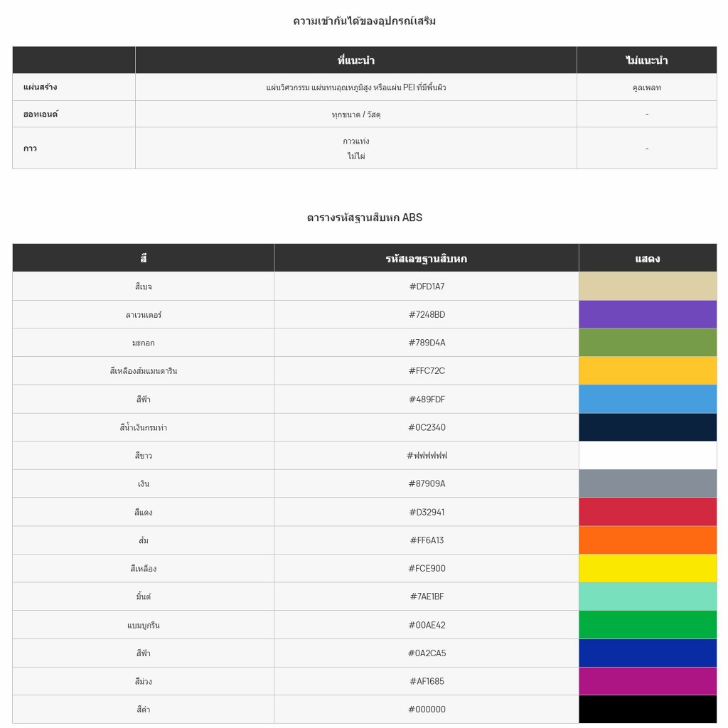Click the white color swatch cell
The width and height of the screenshot is (728, 728).
click(x=648, y=456)
